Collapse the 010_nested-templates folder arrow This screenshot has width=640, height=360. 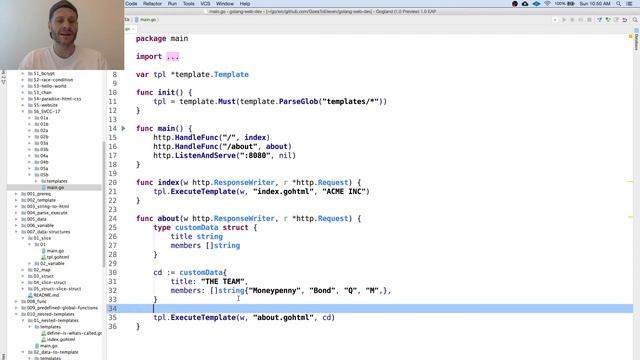[17, 314]
